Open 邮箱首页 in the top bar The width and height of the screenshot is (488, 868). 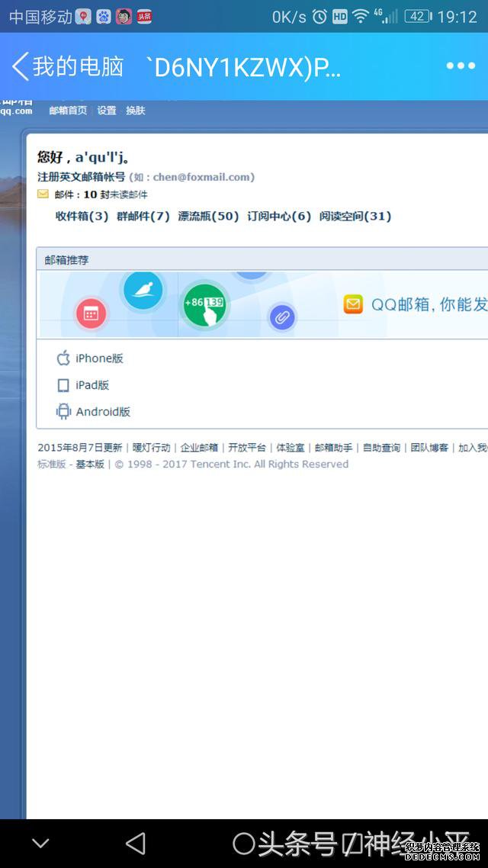tap(68, 110)
